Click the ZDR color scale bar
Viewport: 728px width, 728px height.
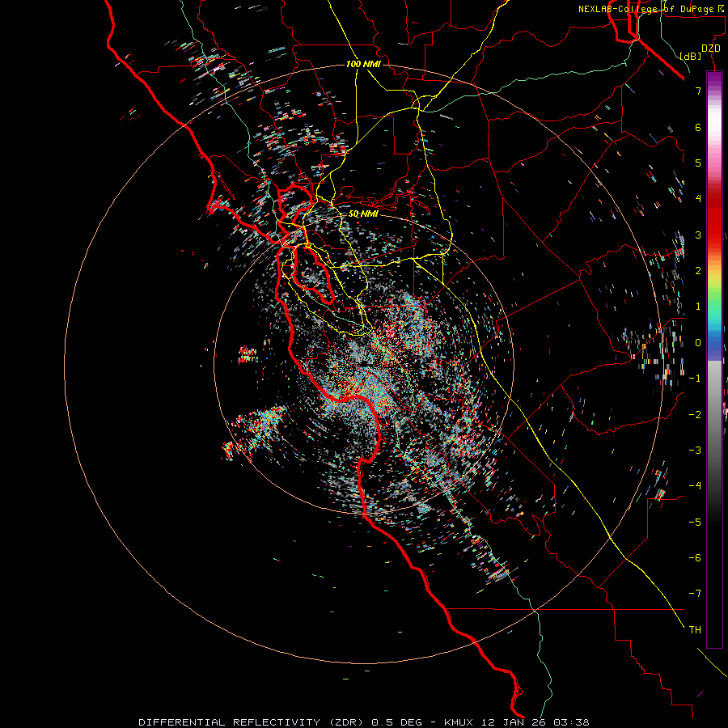pyautogui.click(x=714, y=359)
